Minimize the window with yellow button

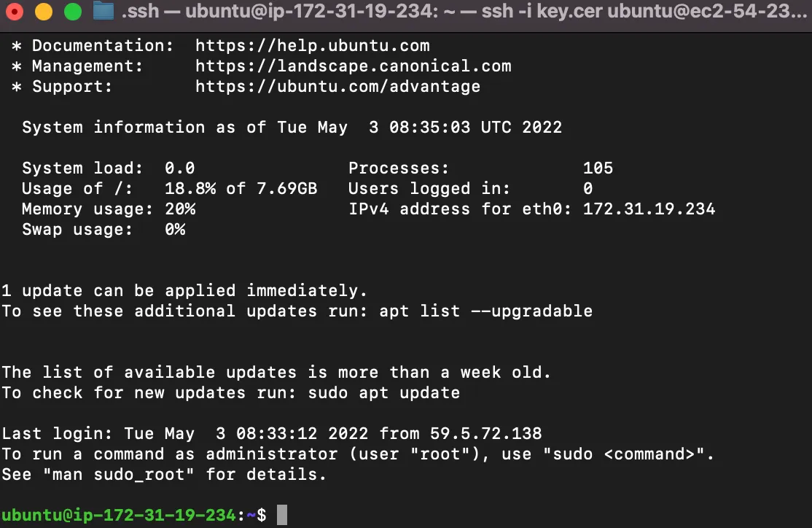coord(44,11)
